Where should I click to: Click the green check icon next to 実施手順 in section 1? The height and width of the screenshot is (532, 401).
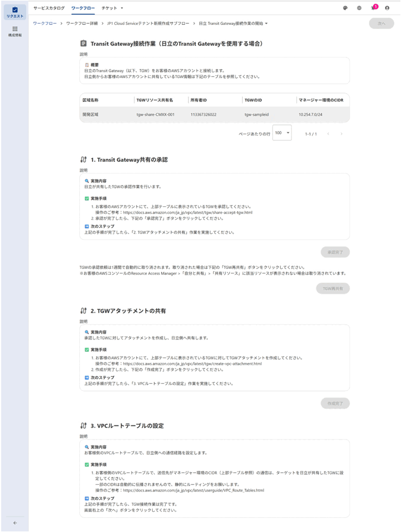87,198
